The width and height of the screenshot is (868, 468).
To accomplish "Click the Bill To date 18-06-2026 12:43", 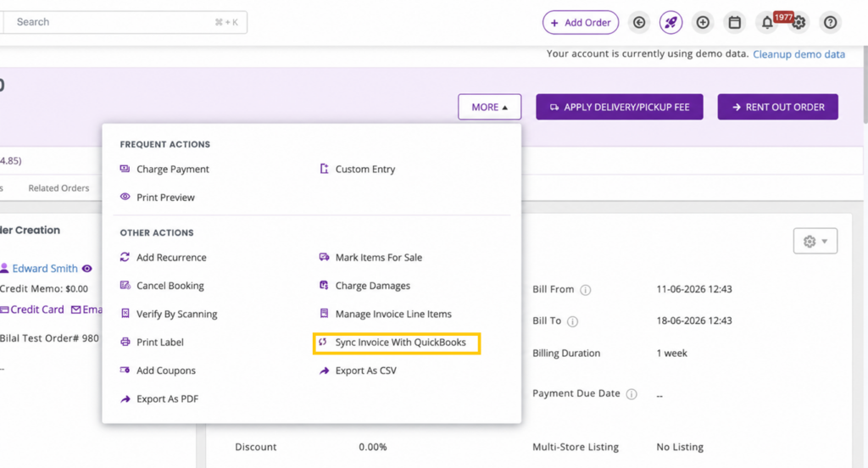I will click(693, 320).
